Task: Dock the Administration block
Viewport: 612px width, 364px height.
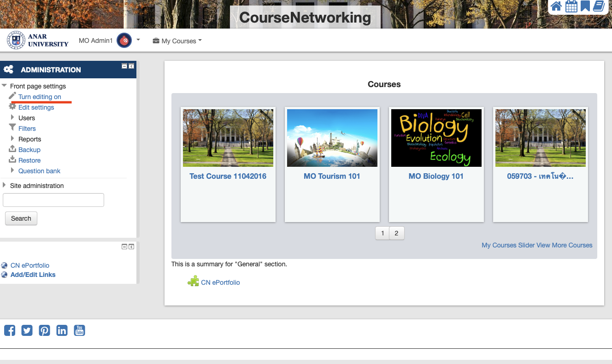Action: [x=131, y=66]
